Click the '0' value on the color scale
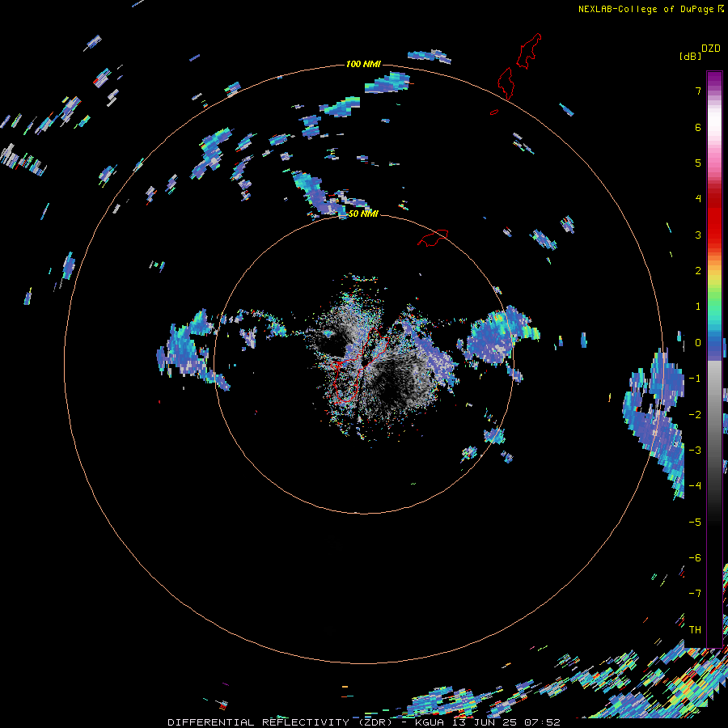Screen dimensions: 728x728 [698, 343]
